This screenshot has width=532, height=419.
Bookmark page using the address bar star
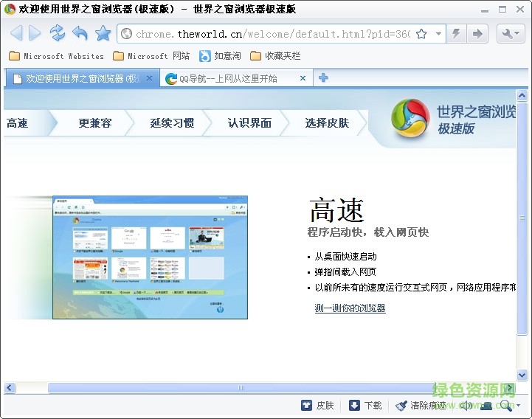421,34
